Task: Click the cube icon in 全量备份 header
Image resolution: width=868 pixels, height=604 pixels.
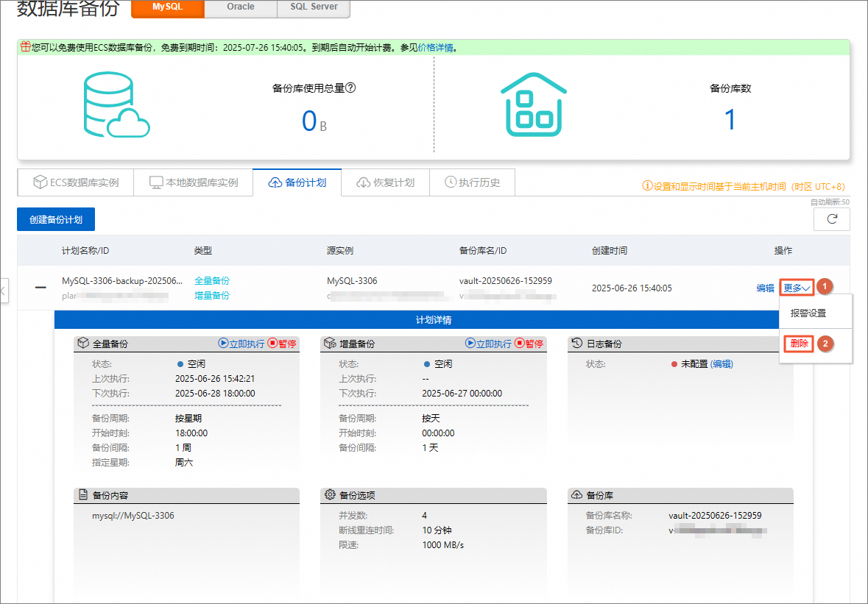Action: tap(83, 344)
